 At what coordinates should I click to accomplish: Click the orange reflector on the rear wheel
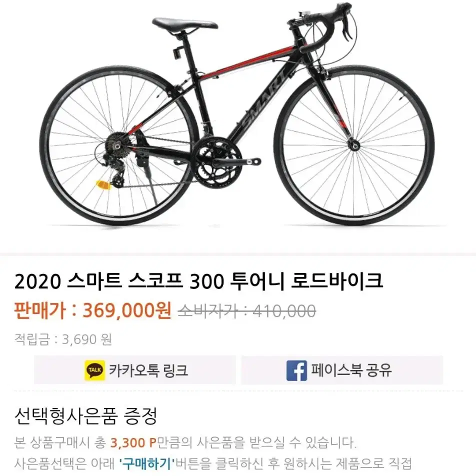click(103, 184)
